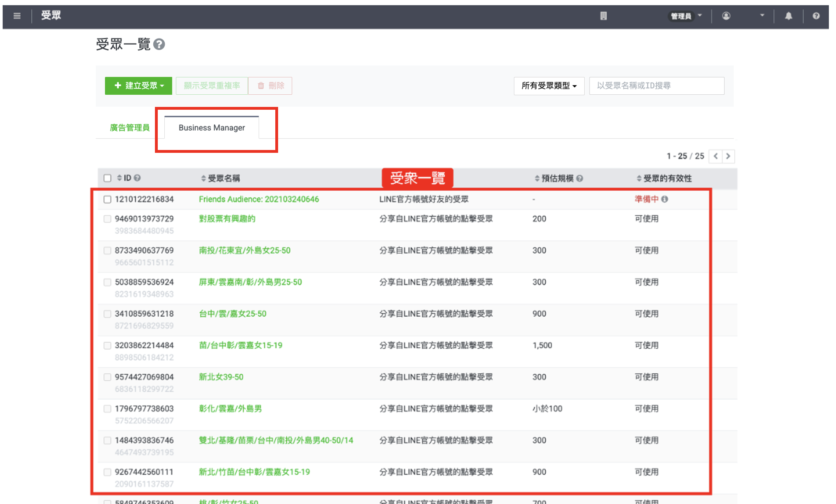Click help icon next to 受眾一覽 title
The width and height of the screenshot is (836, 504).
[x=159, y=44]
